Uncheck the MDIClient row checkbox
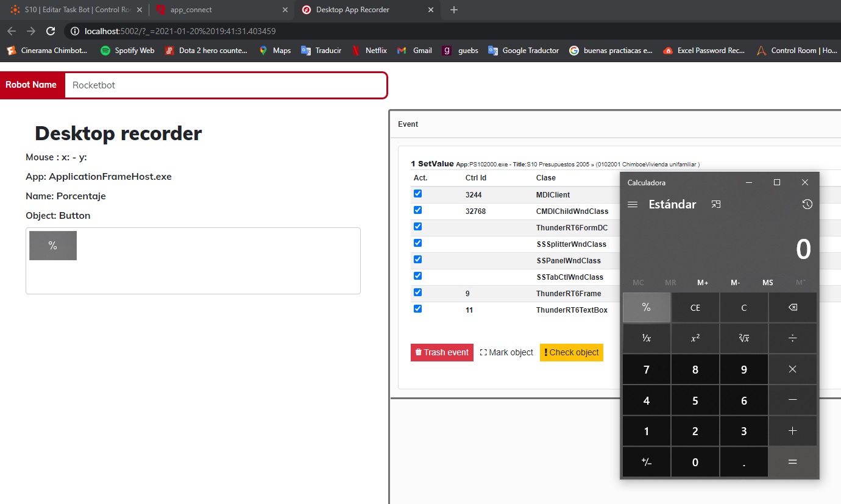Image resolution: width=841 pixels, height=504 pixels. click(x=417, y=194)
